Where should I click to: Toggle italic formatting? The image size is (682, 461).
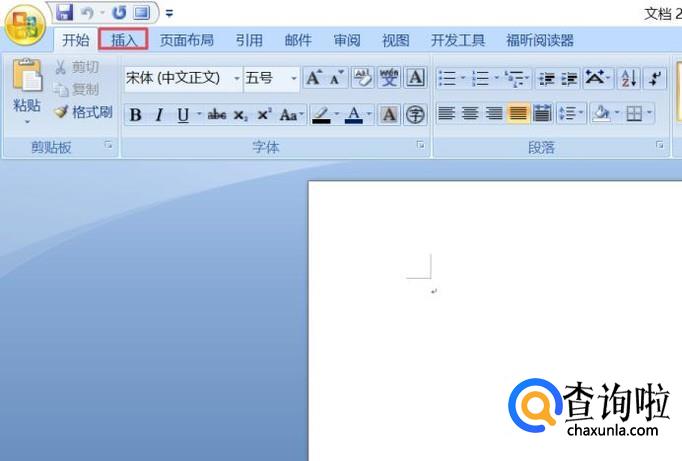point(159,115)
